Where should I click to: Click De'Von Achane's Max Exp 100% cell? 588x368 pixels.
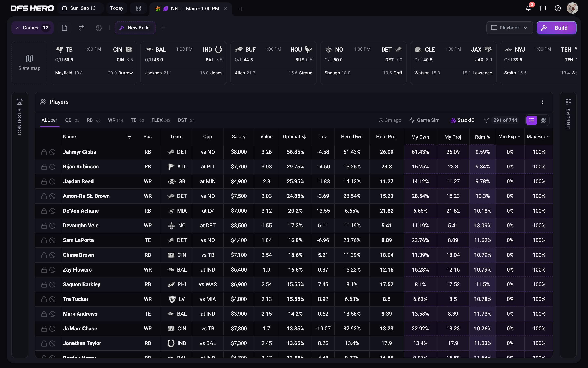point(539,211)
